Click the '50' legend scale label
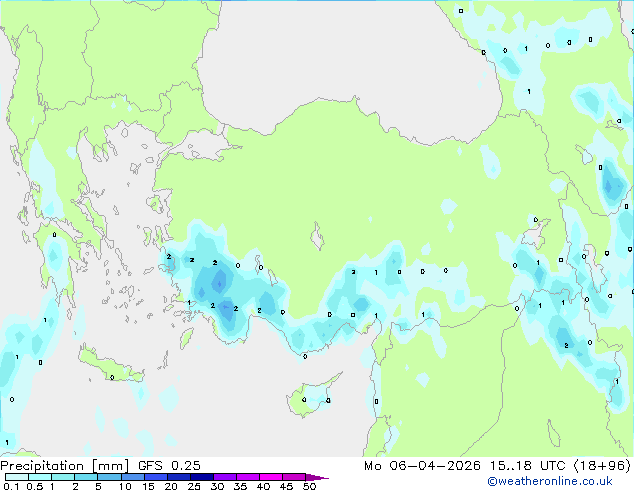Image resolution: width=634 pixels, height=490 pixels. pos(309,486)
